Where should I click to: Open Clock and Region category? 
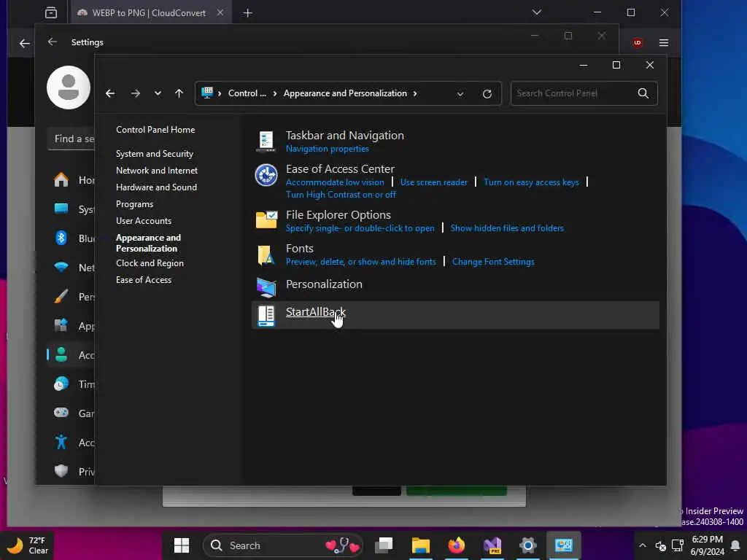click(x=150, y=262)
